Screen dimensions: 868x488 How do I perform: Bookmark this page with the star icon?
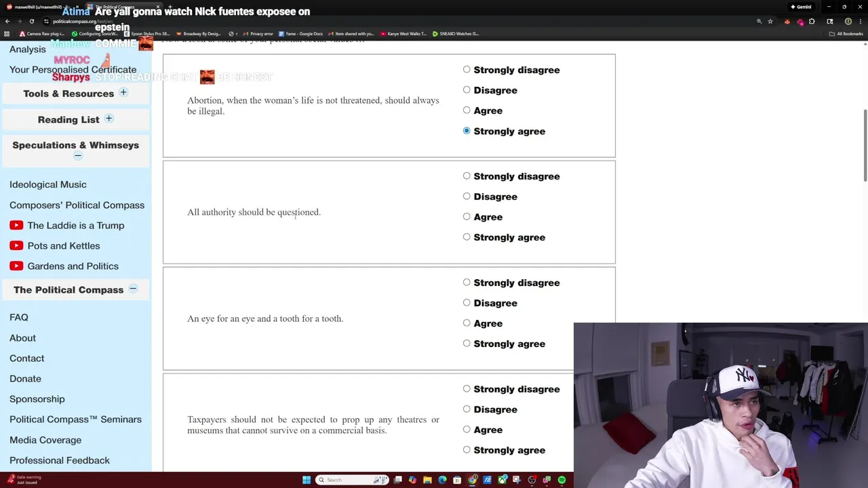tap(770, 21)
